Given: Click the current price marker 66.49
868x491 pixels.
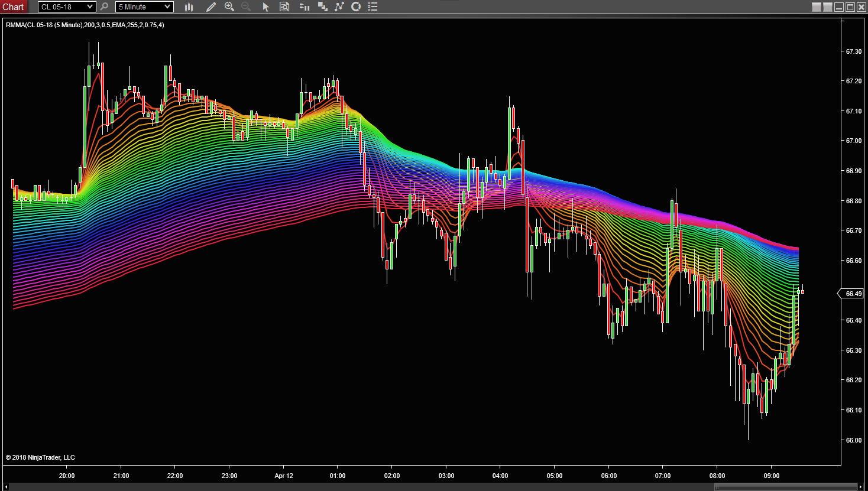Looking at the screenshot, I should point(851,294).
